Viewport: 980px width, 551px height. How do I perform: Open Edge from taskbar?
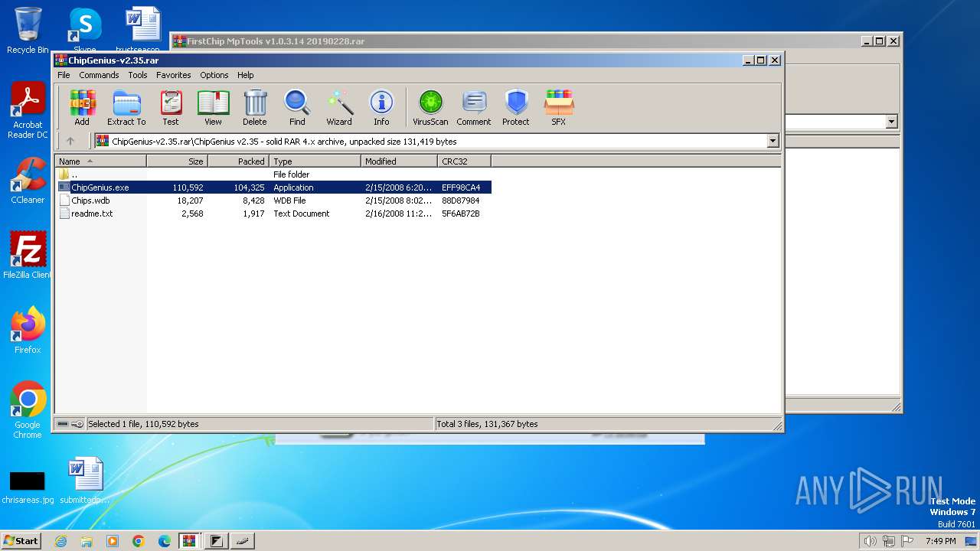point(165,541)
